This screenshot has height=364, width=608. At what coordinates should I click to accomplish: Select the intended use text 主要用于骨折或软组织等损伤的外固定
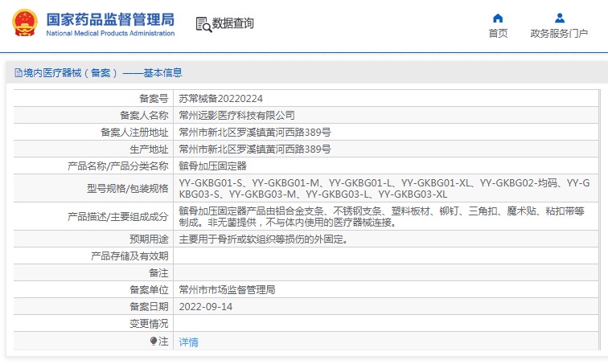(263, 239)
